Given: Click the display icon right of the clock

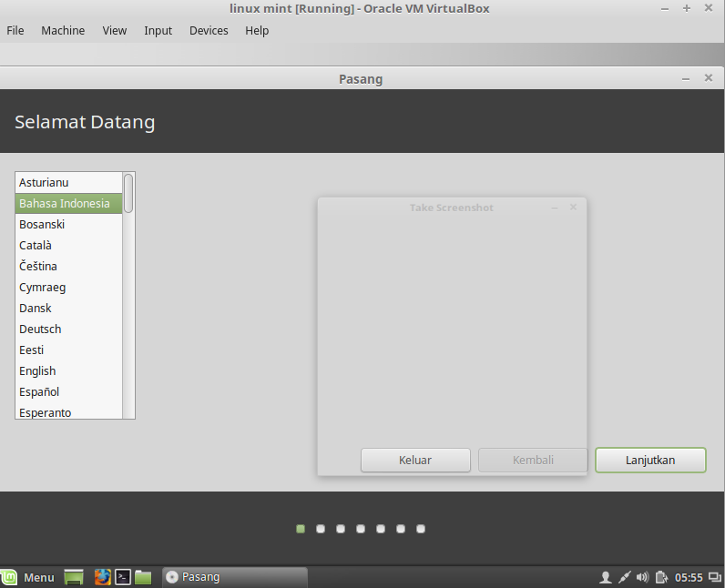Looking at the screenshot, I should pyautogui.click(x=715, y=577).
